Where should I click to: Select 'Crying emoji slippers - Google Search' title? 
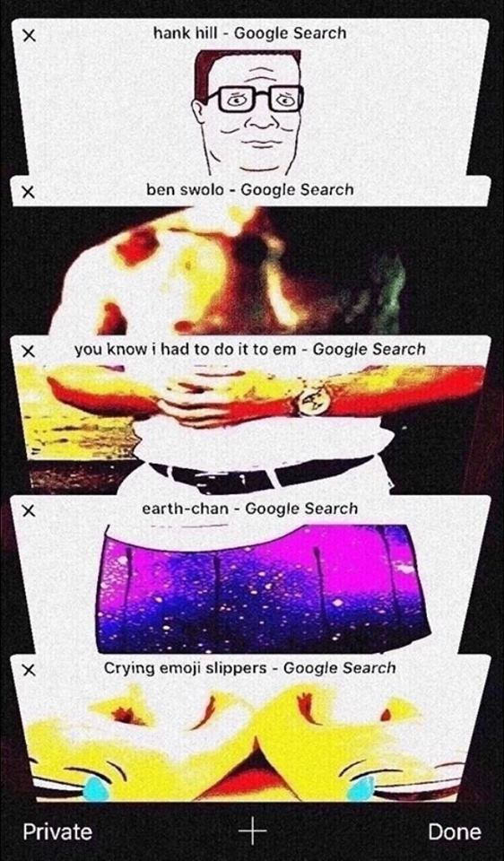pyautogui.click(x=250, y=667)
